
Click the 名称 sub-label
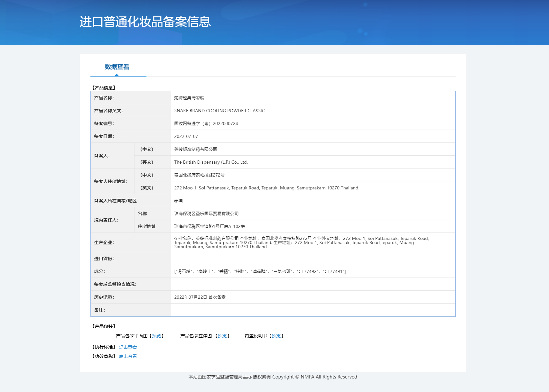[142, 214]
